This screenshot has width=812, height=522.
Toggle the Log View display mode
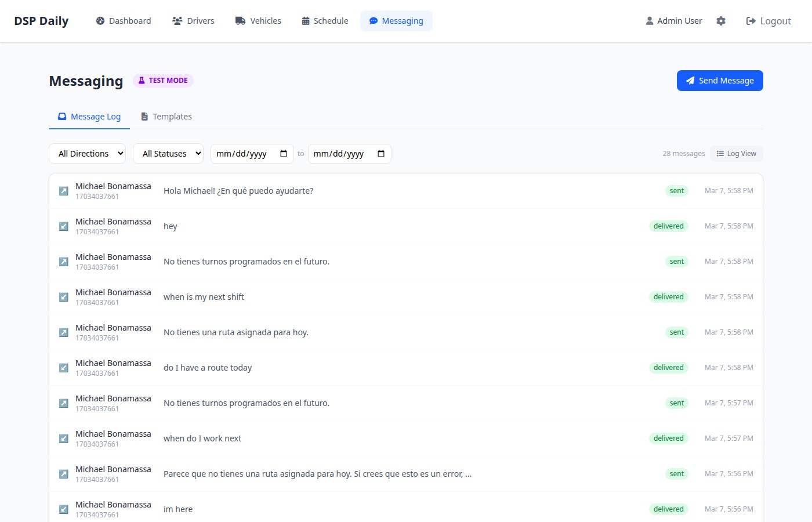pos(736,153)
